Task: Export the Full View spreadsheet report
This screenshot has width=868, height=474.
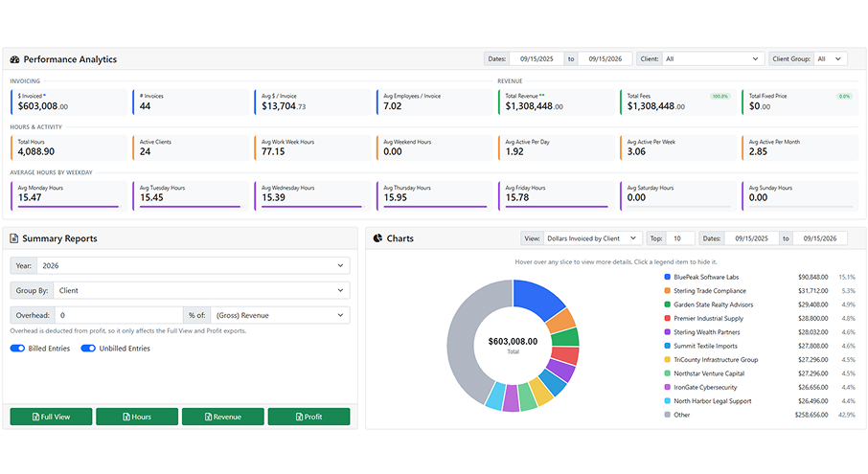Action: point(51,417)
